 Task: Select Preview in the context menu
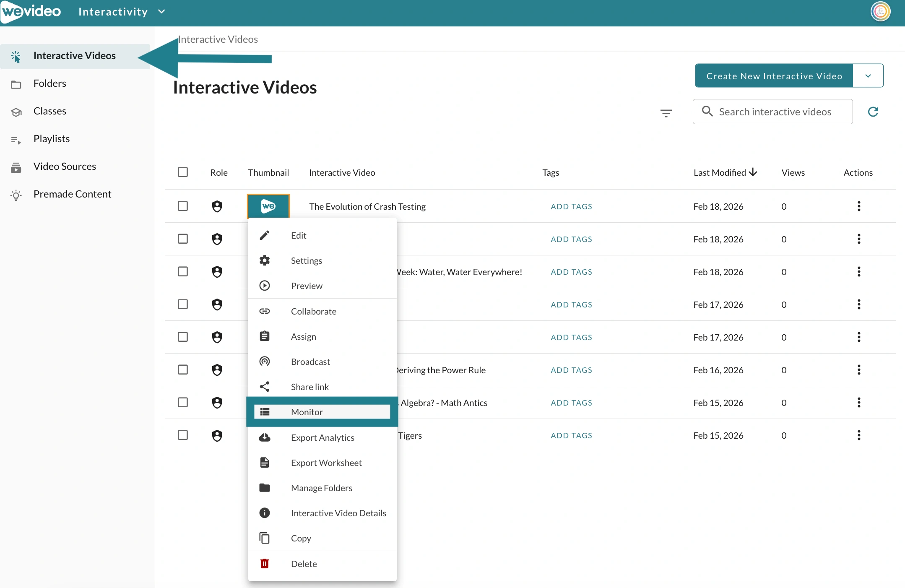point(322,286)
